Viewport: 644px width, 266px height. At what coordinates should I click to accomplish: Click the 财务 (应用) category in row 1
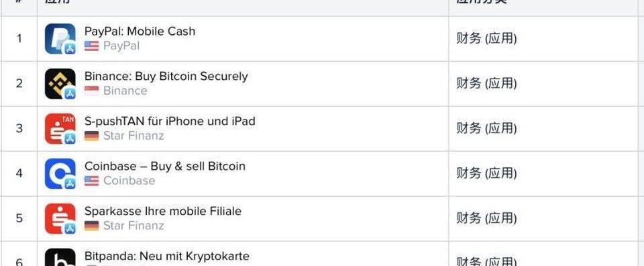(x=486, y=39)
